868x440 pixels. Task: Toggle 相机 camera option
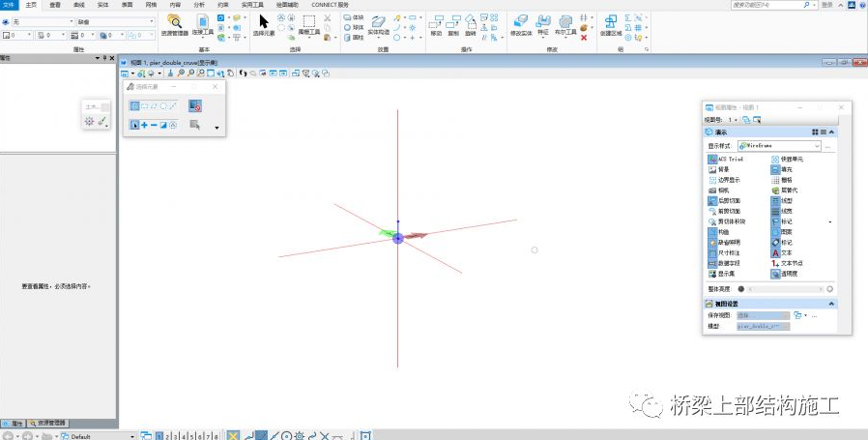(718, 191)
